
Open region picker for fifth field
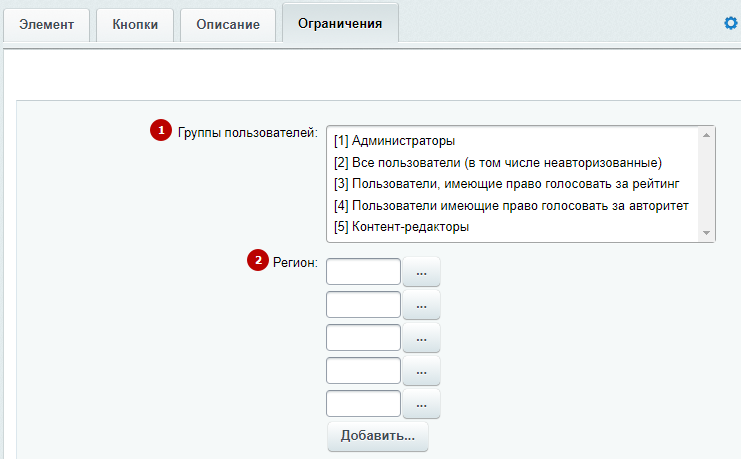[421, 404]
